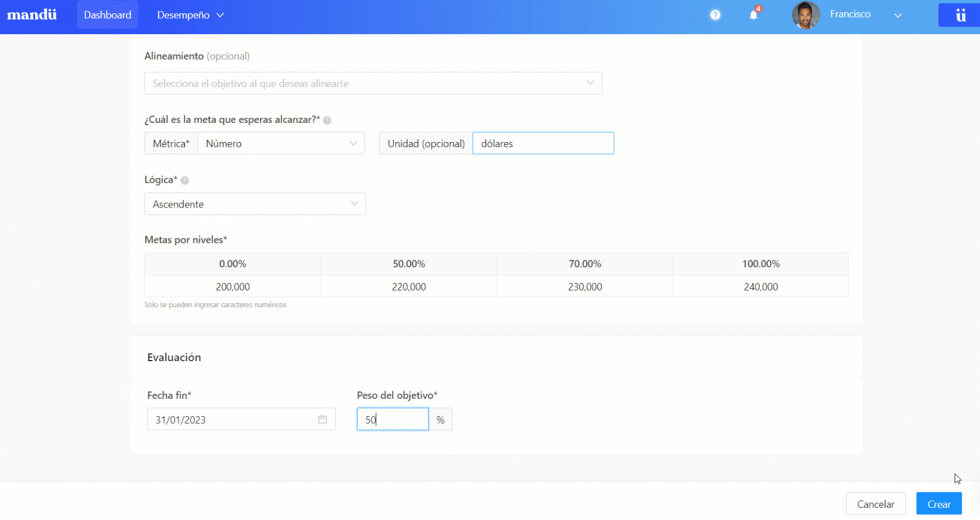Click the Metas por niveles label
The width and height of the screenshot is (980, 520).
click(x=186, y=239)
